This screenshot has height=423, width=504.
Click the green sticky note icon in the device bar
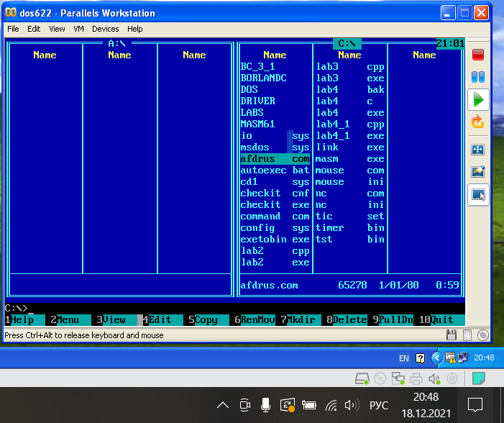[479, 378]
